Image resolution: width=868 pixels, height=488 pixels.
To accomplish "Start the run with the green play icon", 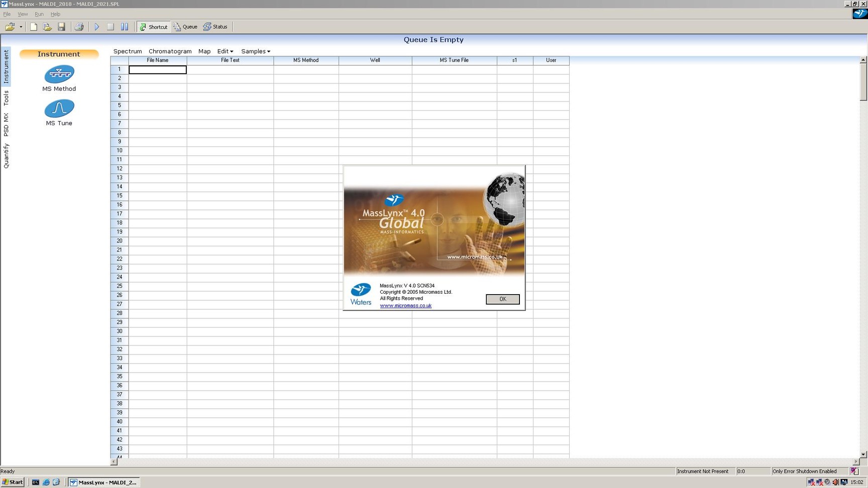I will coord(96,27).
